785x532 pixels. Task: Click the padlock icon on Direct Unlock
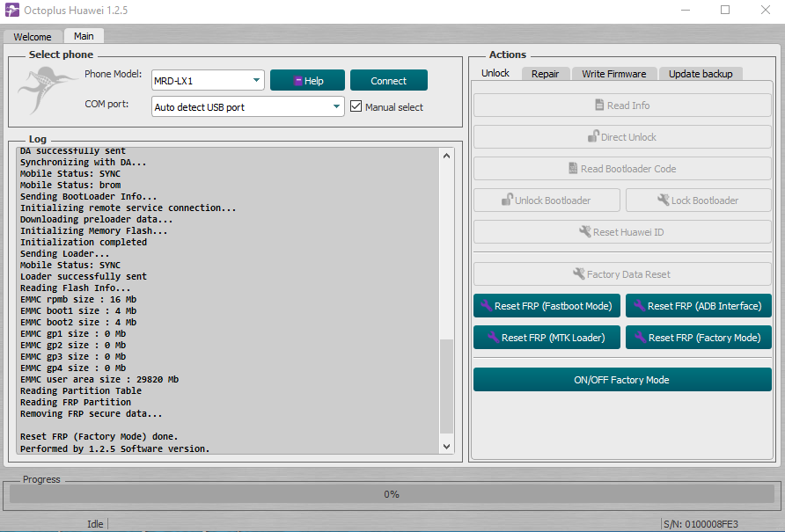593,136
